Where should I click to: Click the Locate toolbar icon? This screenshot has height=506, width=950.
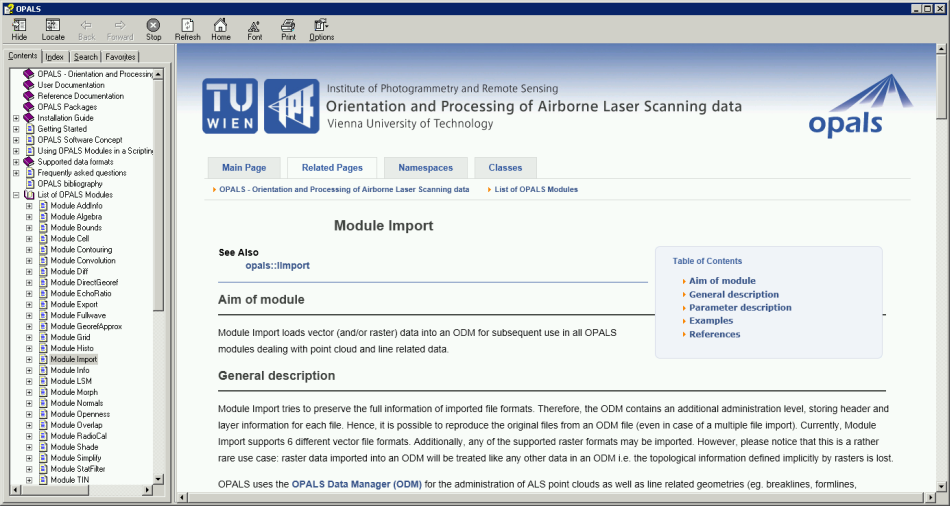pos(53,29)
